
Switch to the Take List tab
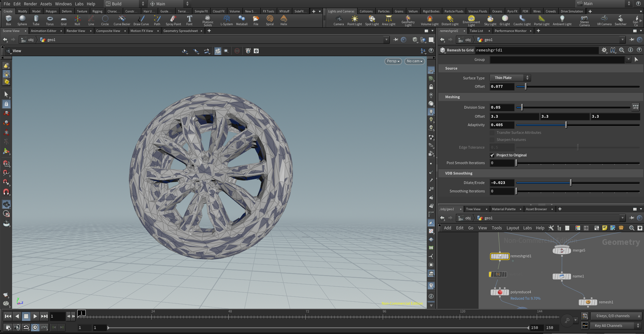476,31
